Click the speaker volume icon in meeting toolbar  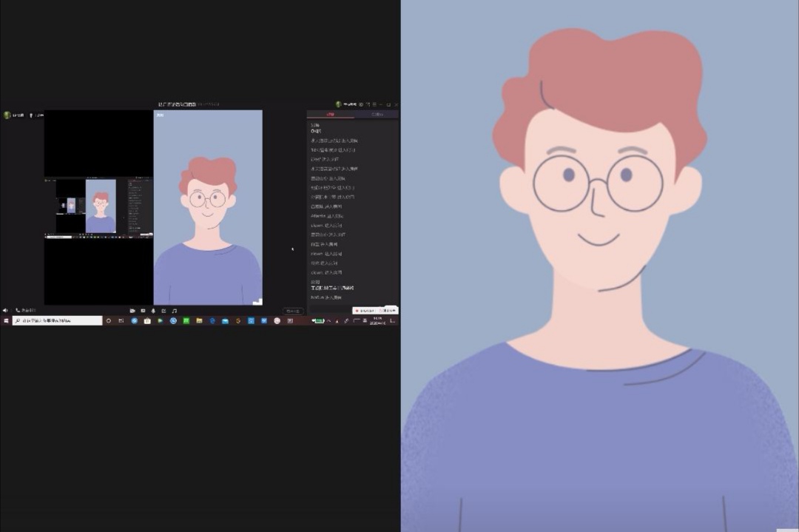[x=4, y=311]
